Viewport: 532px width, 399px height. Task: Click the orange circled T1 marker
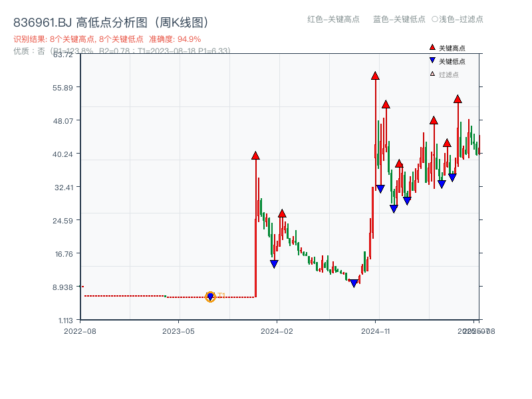coord(210,295)
